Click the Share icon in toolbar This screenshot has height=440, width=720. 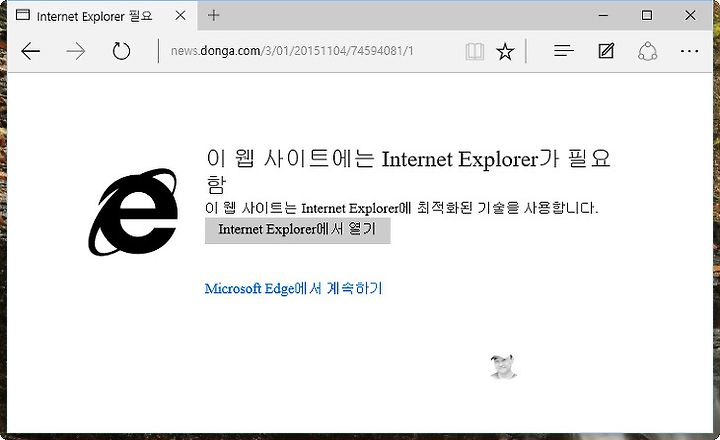(647, 51)
